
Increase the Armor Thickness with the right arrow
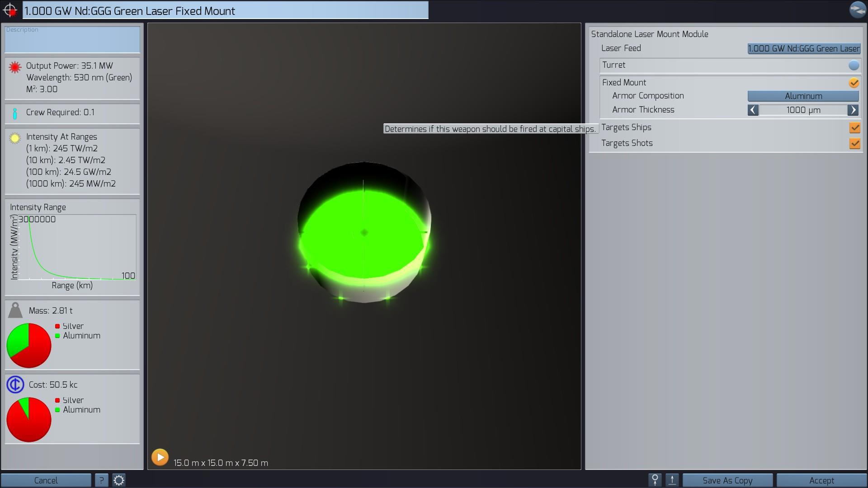point(853,110)
